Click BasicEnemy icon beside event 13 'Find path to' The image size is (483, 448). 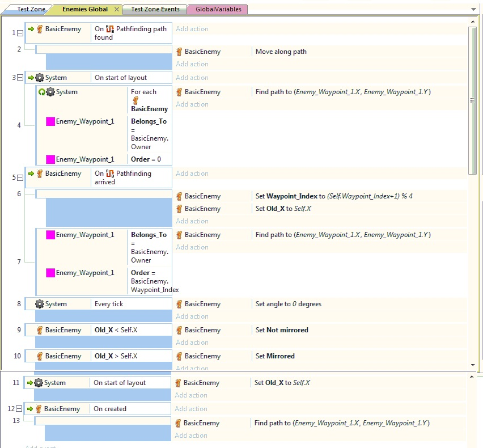coord(178,423)
